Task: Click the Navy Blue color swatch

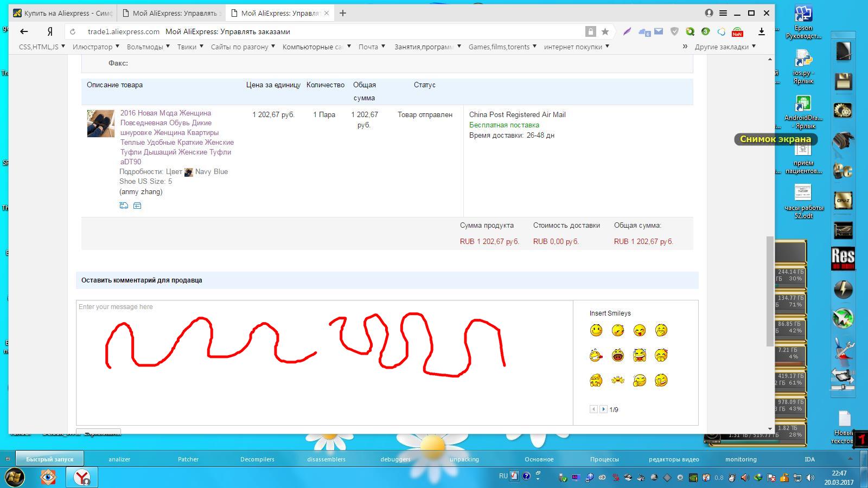Action: pos(189,172)
